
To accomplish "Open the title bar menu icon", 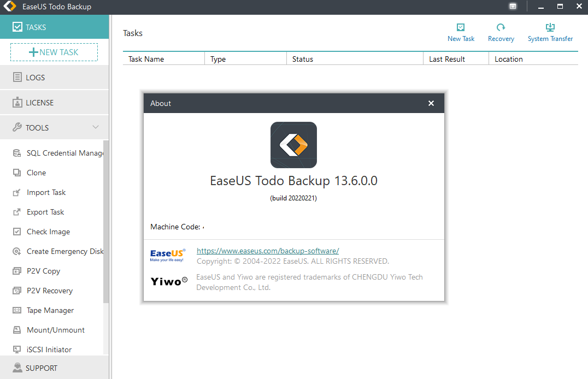I will coord(513,6).
